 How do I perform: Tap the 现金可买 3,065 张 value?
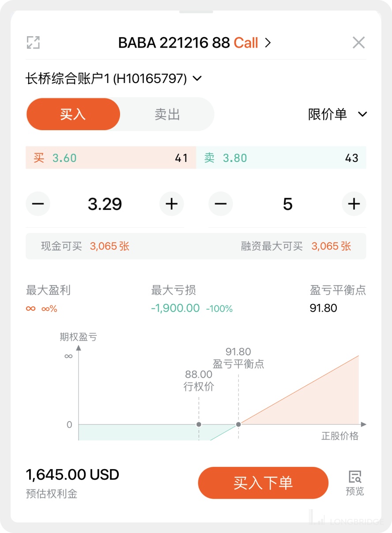tap(109, 246)
